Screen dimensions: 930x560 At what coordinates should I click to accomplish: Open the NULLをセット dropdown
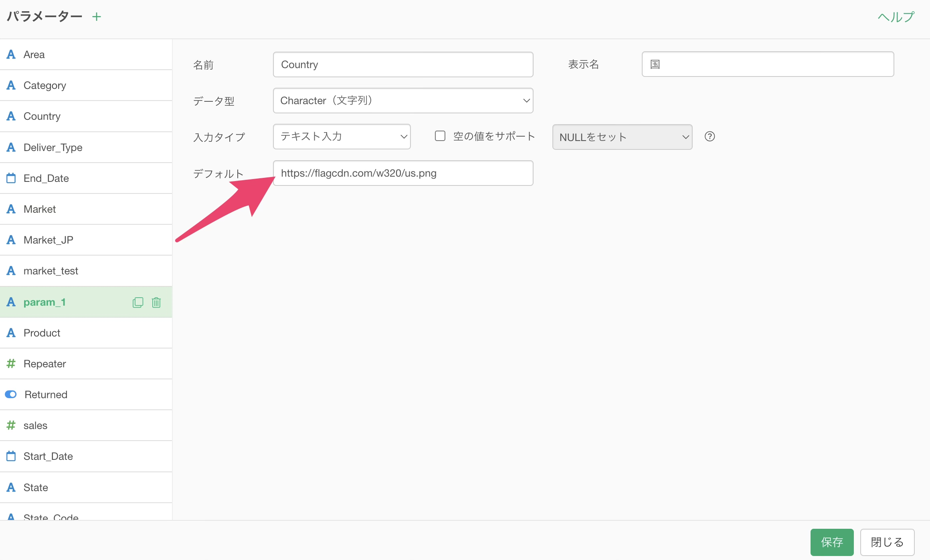[622, 137]
